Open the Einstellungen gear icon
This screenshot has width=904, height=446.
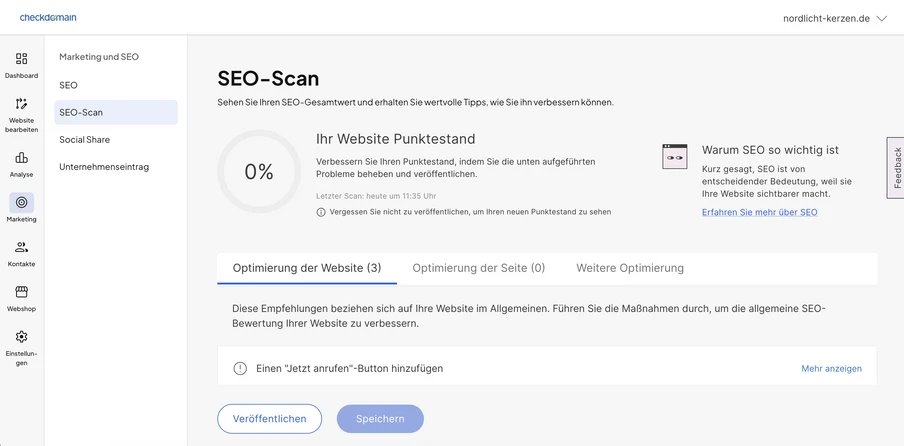(x=21, y=337)
